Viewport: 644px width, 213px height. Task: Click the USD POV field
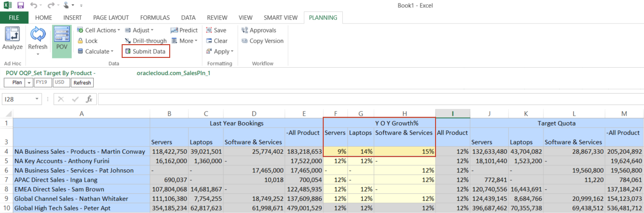tap(61, 83)
